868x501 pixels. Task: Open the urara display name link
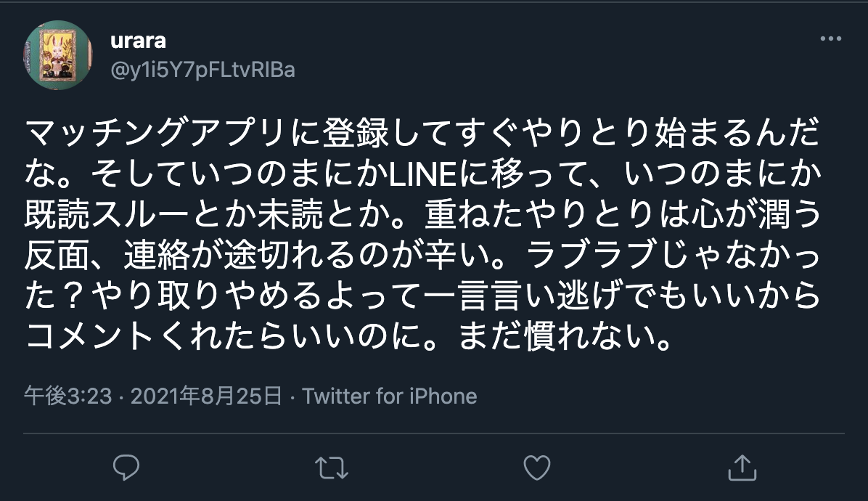[x=138, y=41]
